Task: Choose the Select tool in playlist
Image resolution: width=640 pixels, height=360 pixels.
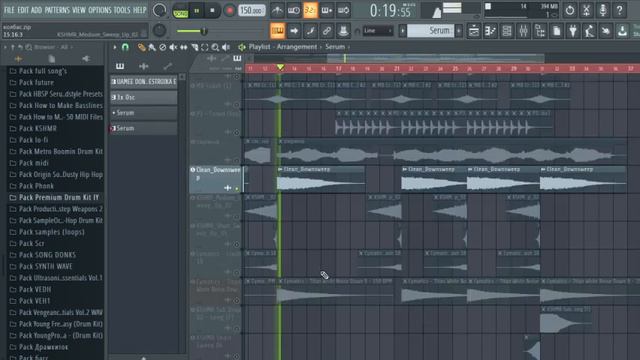Action: 205,47
